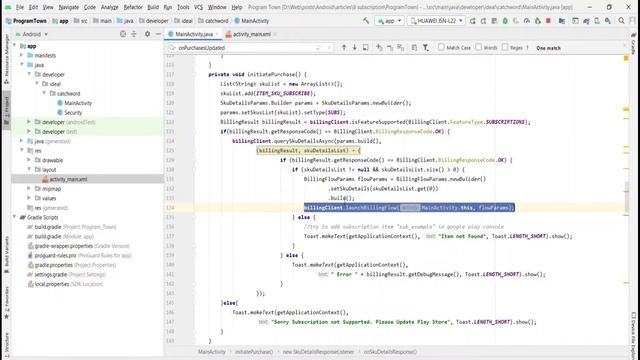Image resolution: width=640 pixels, height=360 pixels.
Task: Select Security class in project tree
Action: (x=73, y=112)
